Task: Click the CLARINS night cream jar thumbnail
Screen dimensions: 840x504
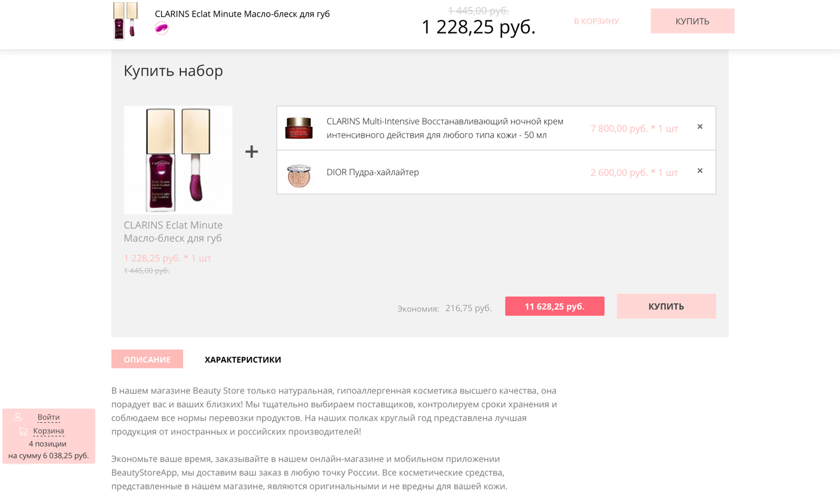Action: click(298, 128)
